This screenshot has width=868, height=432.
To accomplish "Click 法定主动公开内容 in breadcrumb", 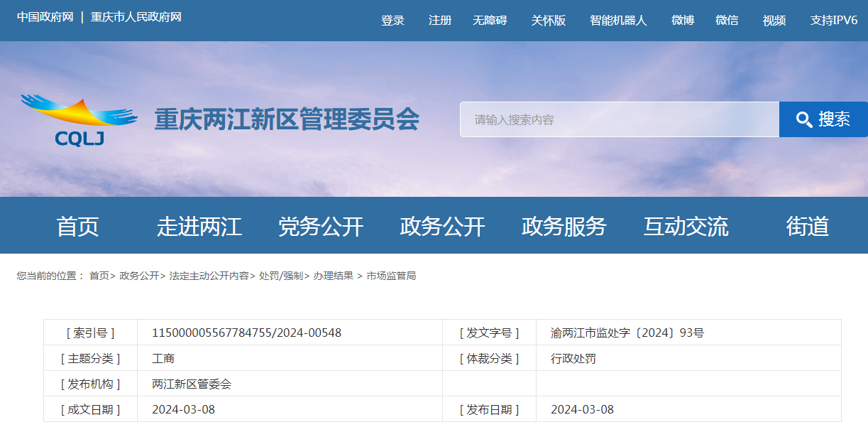I will (x=209, y=276).
